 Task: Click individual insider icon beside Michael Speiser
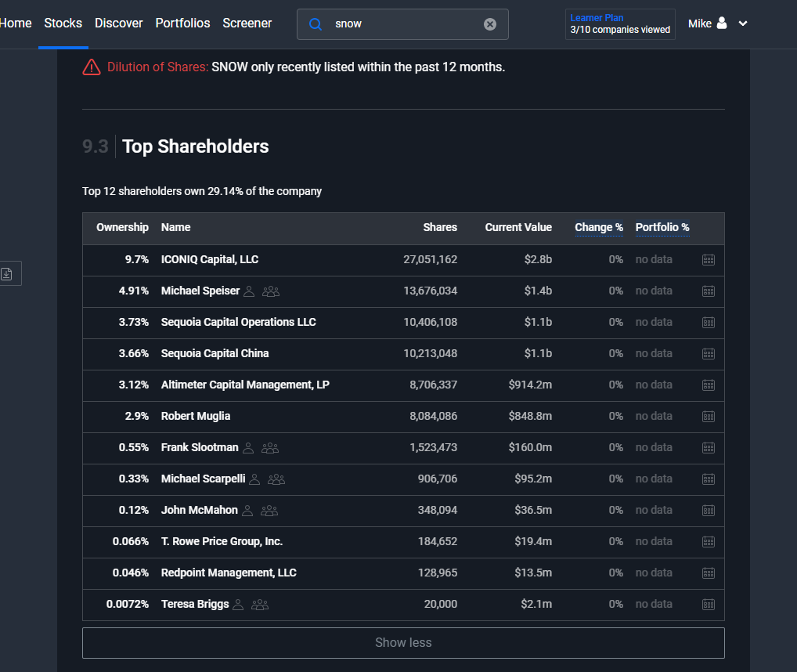[x=249, y=291]
